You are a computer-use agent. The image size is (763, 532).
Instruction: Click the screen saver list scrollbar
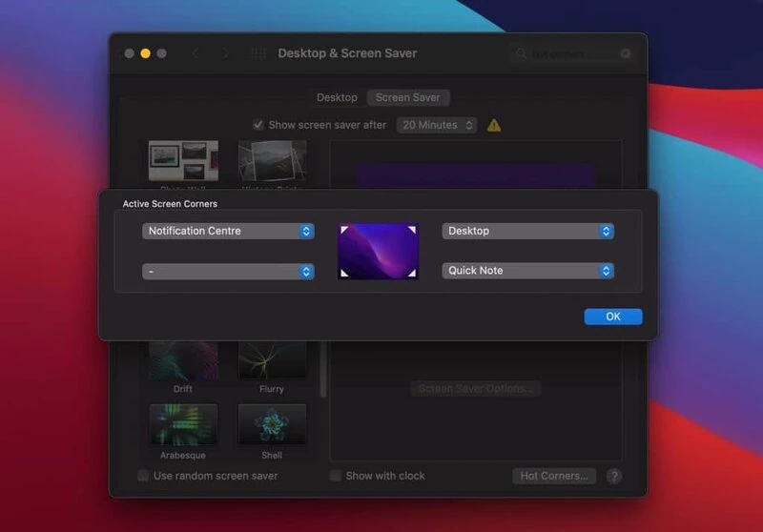coord(323,370)
